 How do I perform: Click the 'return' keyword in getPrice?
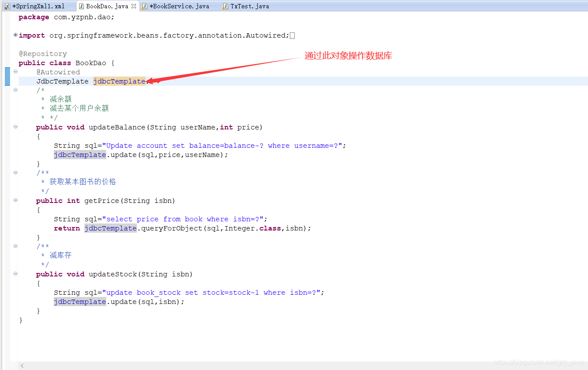[67, 228]
